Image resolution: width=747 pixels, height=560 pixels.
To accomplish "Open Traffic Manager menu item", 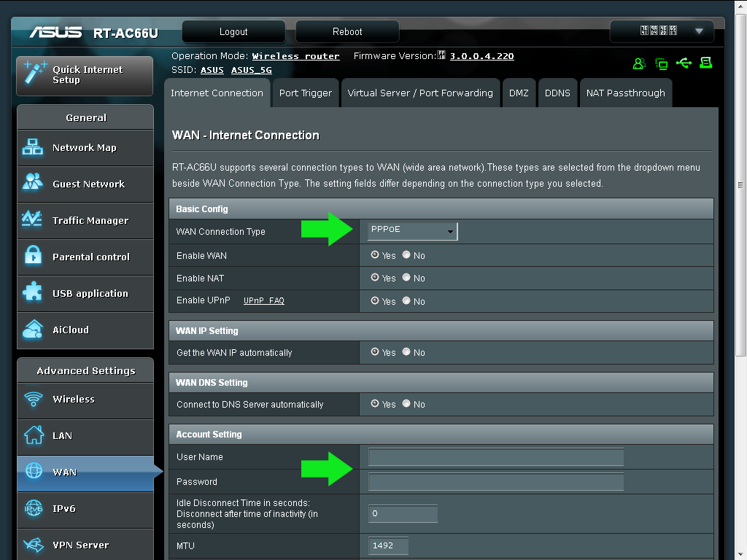I will click(85, 220).
